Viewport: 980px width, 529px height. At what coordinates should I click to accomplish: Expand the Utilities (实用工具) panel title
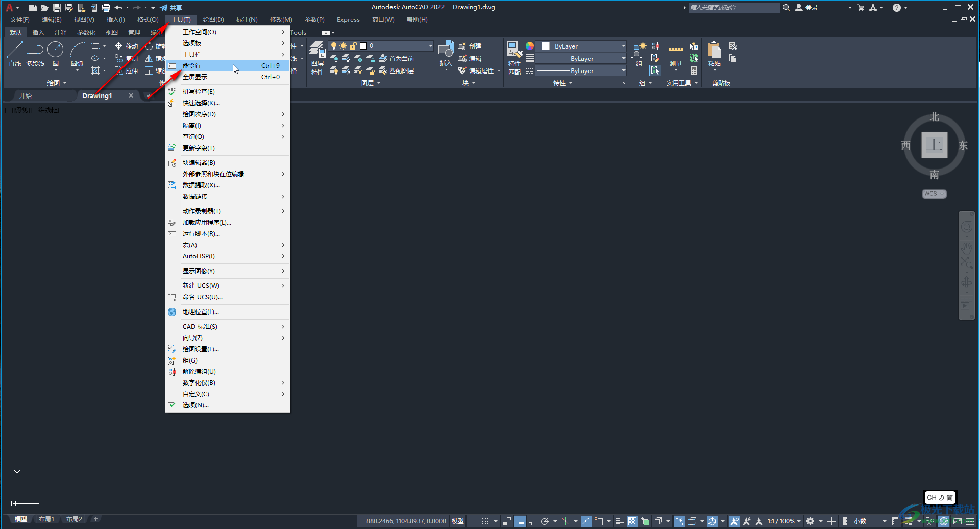[x=682, y=83]
